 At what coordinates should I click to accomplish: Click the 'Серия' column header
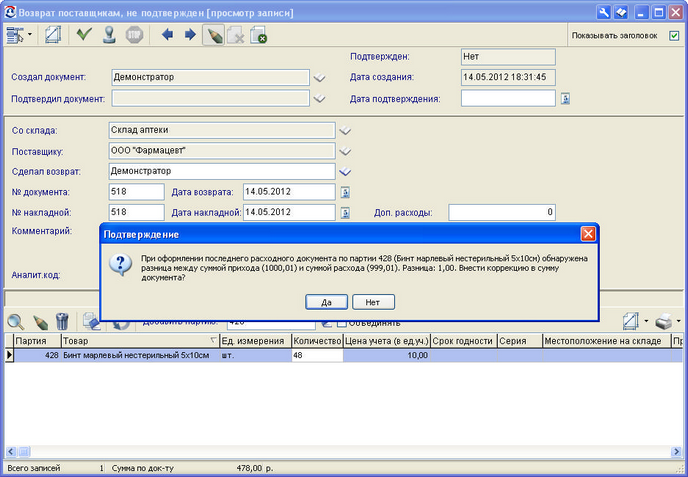pos(520,341)
